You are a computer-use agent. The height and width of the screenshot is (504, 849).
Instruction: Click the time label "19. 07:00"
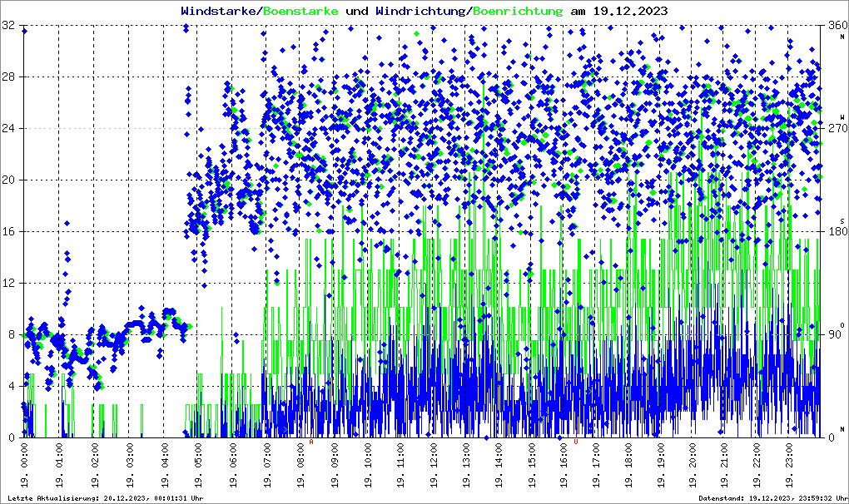pos(266,465)
